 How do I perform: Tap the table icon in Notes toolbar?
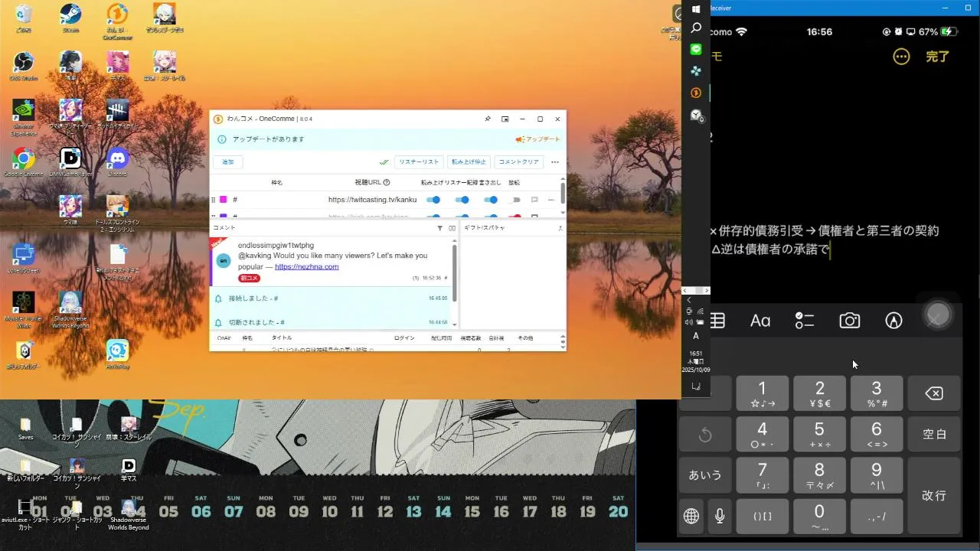coord(717,321)
